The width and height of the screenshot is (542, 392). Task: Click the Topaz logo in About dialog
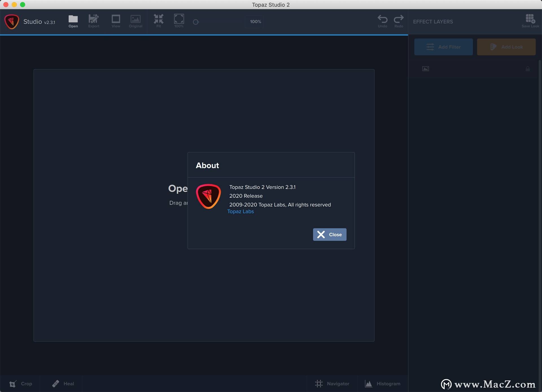[208, 196]
